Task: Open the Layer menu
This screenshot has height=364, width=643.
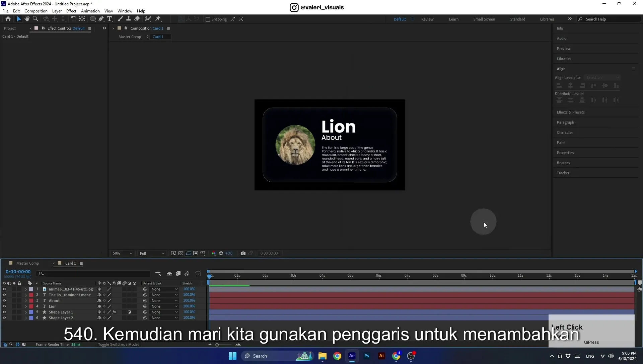Action: 57,11
